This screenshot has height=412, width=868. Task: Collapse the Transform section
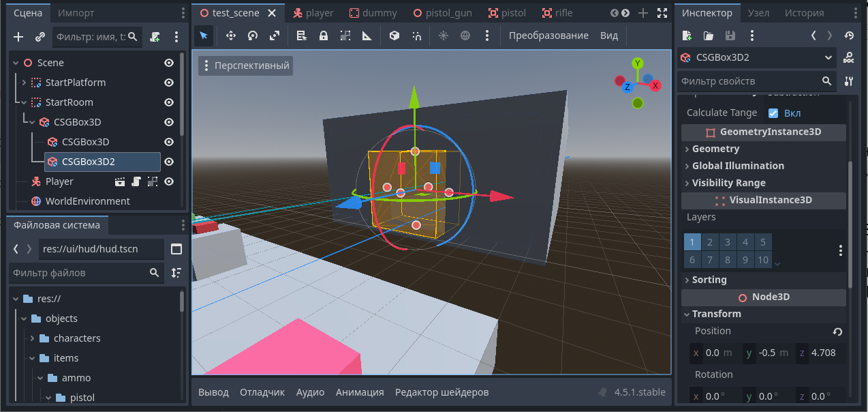click(716, 314)
